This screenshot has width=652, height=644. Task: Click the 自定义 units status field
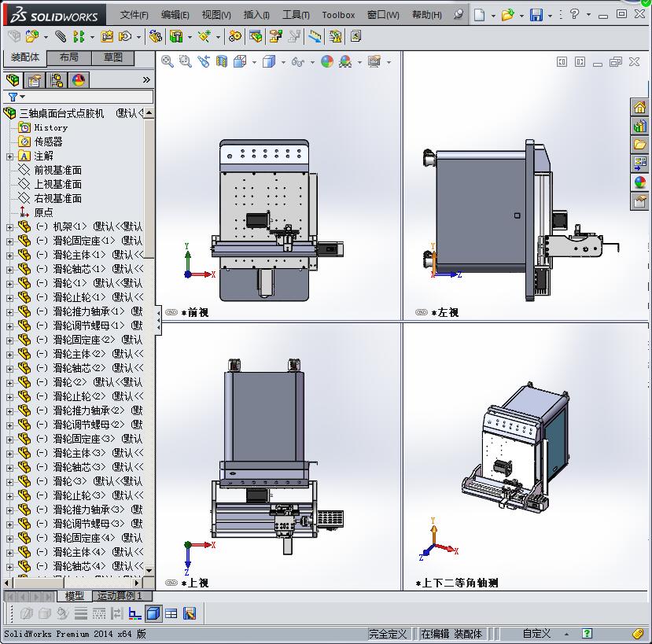point(536,633)
